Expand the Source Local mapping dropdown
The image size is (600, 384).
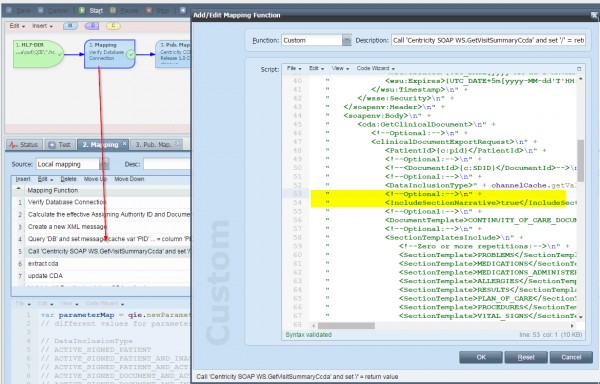(x=104, y=164)
